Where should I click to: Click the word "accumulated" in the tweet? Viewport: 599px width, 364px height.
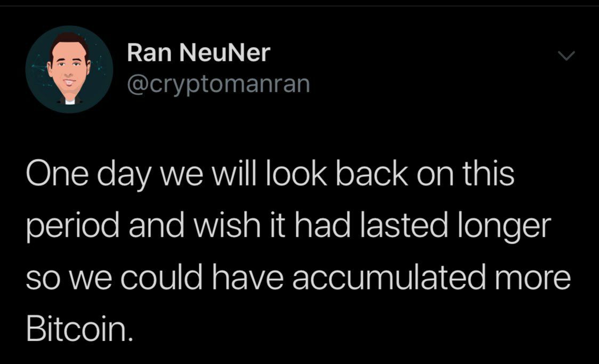coord(389,277)
